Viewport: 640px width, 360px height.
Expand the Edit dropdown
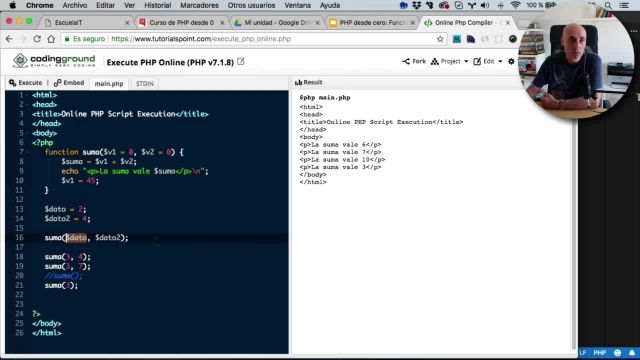(x=488, y=62)
